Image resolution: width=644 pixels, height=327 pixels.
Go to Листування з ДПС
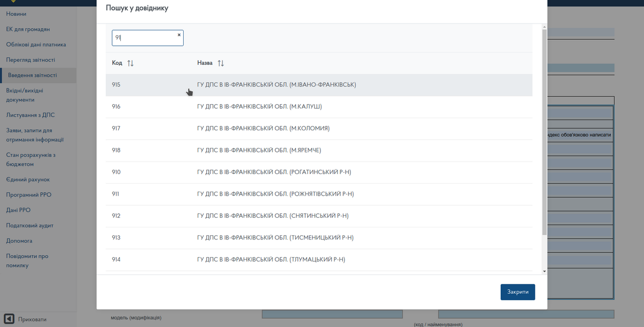(30, 115)
